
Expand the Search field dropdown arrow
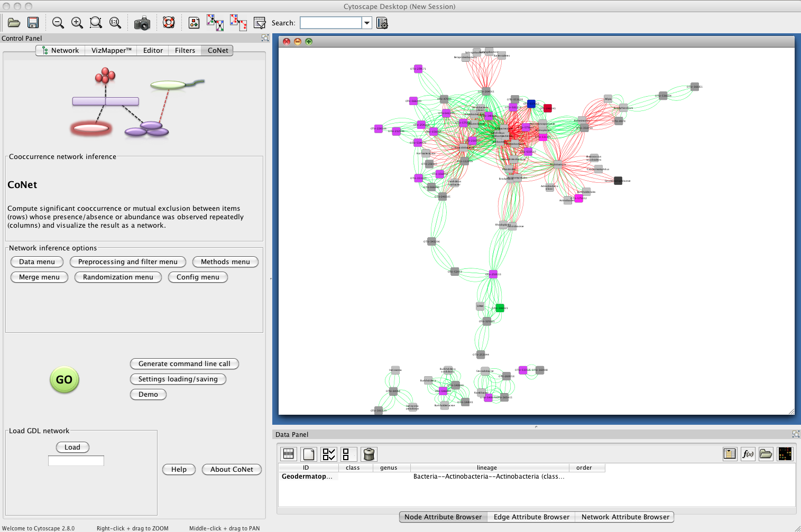pyautogui.click(x=366, y=23)
